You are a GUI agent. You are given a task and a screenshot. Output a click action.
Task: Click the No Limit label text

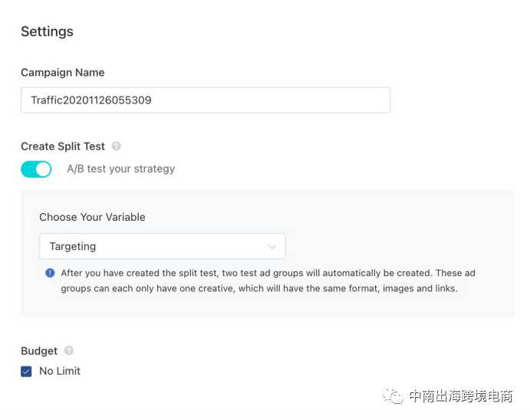60,371
